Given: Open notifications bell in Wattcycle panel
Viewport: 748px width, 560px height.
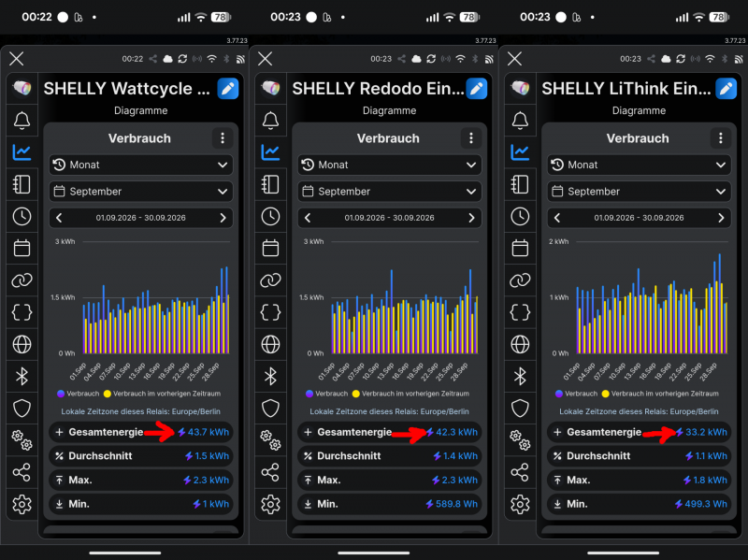Looking at the screenshot, I should tap(22, 121).
